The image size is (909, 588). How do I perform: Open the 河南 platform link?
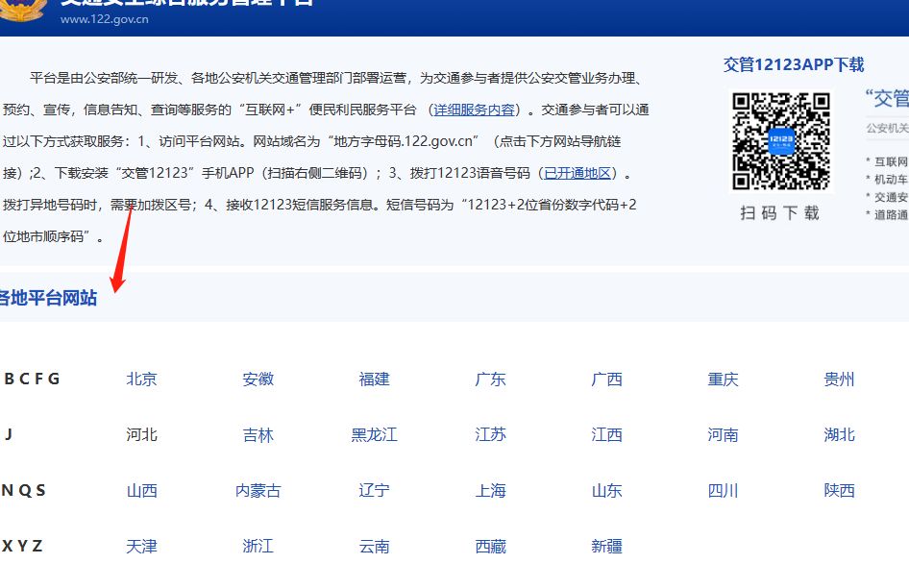(x=723, y=435)
